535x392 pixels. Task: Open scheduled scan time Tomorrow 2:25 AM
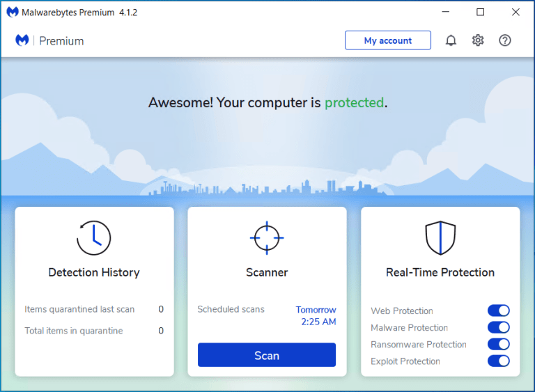[316, 315]
